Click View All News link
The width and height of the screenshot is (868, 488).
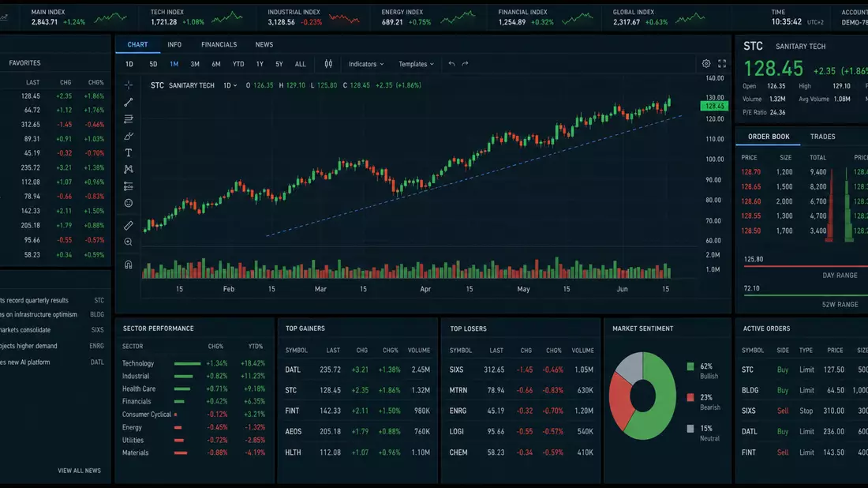[79, 471]
